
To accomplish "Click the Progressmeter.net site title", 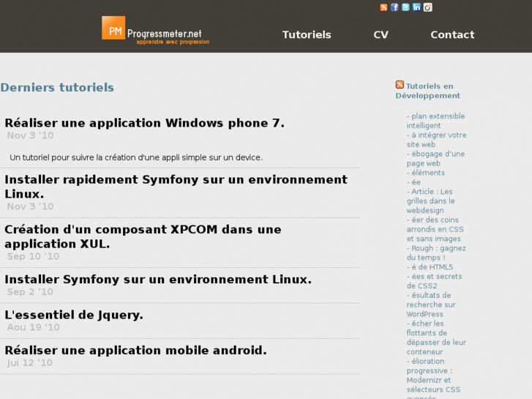I will (164, 33).
